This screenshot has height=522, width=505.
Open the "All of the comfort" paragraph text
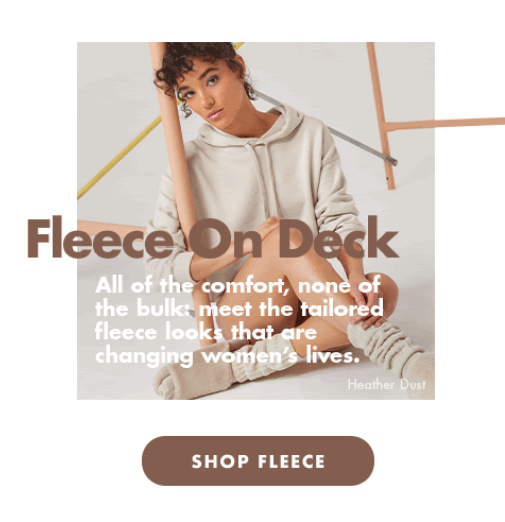[x=239, y=320]
